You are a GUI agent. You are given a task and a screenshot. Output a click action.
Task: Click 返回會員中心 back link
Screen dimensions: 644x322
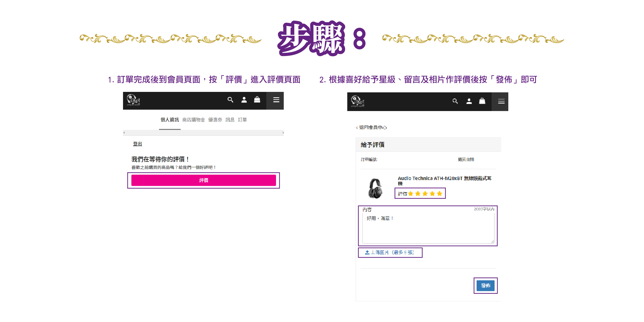372,128
